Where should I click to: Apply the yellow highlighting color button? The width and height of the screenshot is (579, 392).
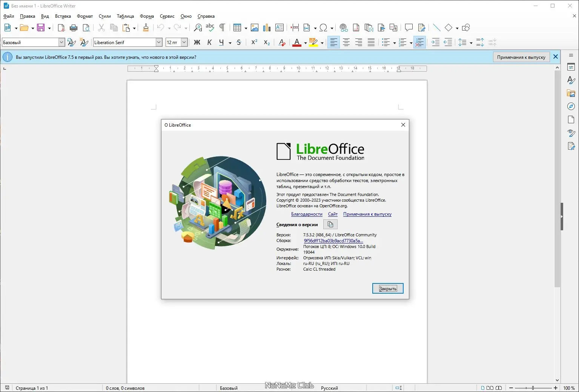pos(313,43)
